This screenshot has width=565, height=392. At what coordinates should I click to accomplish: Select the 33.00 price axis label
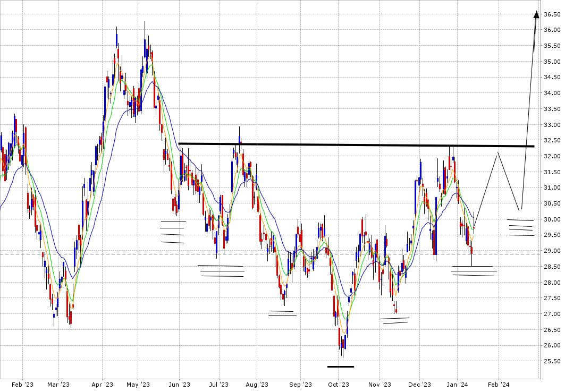click(552, 125)
